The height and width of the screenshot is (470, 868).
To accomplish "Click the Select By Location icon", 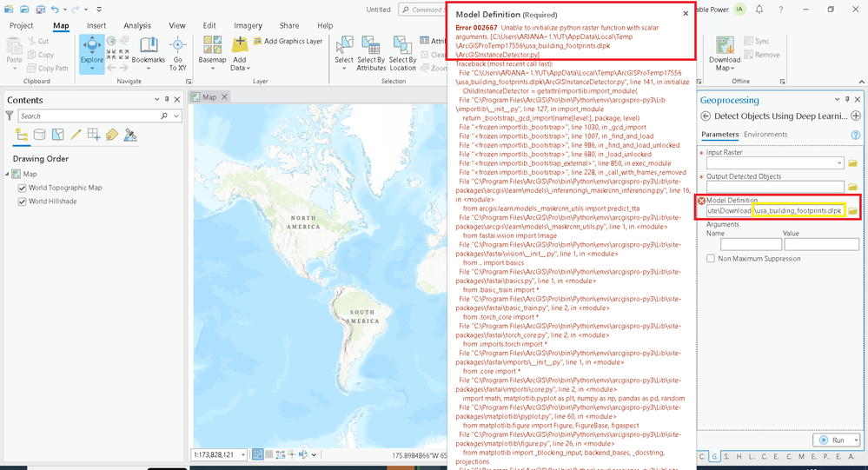I will tap(402, 45).
